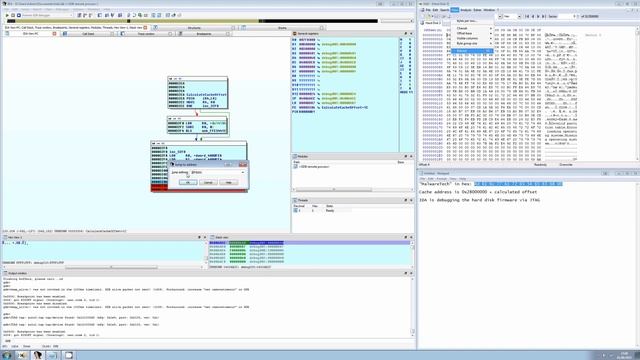Close the combined debug views tab

(x=145, y=28)
